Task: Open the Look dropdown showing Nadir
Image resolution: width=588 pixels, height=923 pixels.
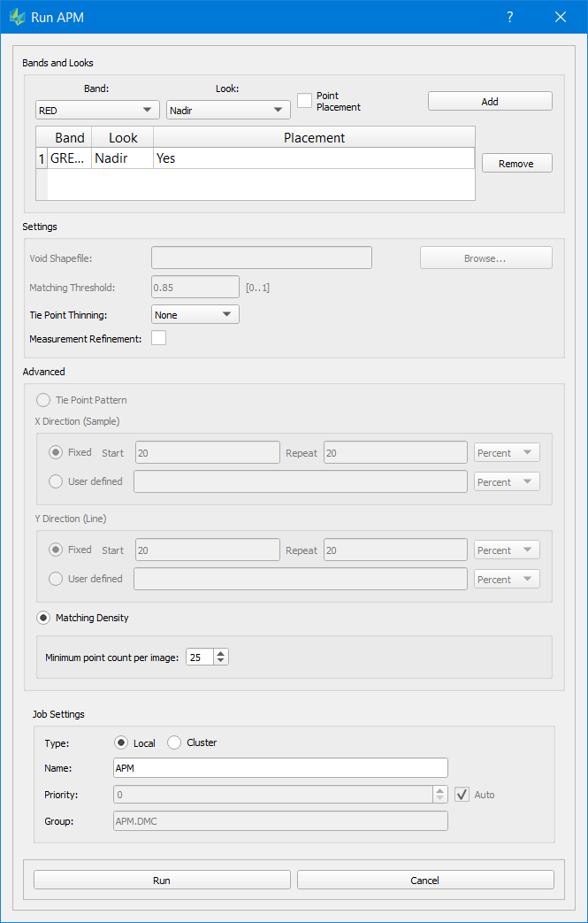Action: [x=228, y=110]
